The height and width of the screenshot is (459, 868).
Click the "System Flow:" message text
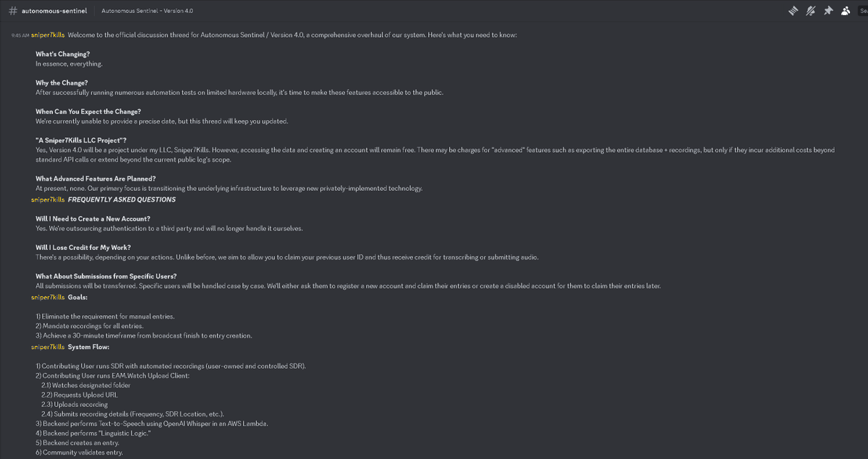[x=89, y=347]
